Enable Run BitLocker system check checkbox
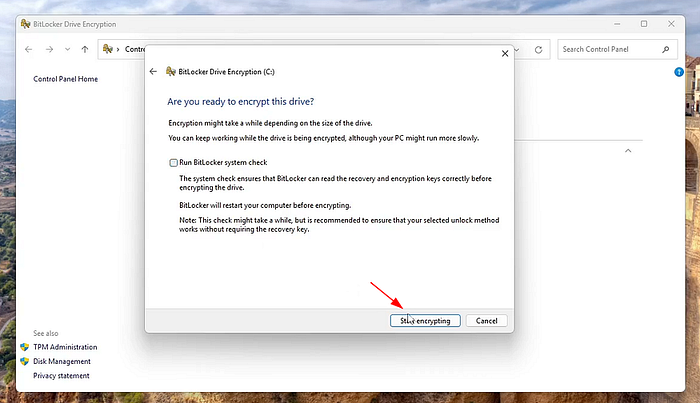Viewport: 700px width, 403px height. point(173,162)
